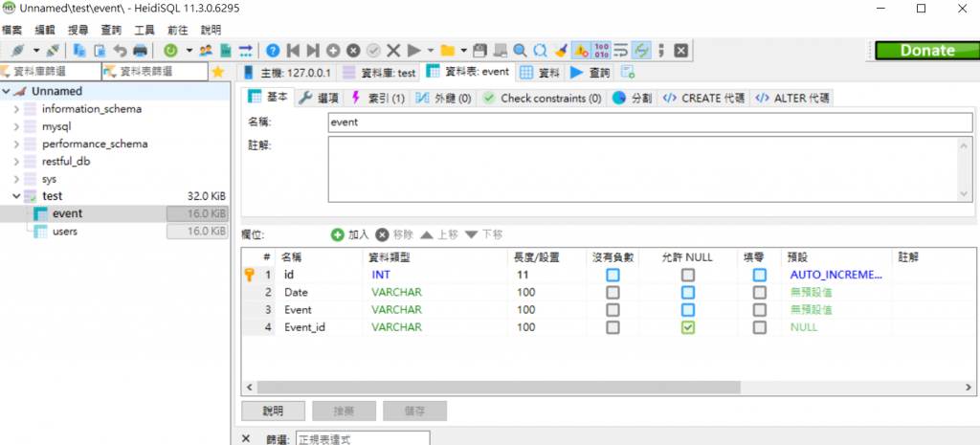The image size is (980, 445).
Task: Click the blue help question mark icon
Action: 273,50
